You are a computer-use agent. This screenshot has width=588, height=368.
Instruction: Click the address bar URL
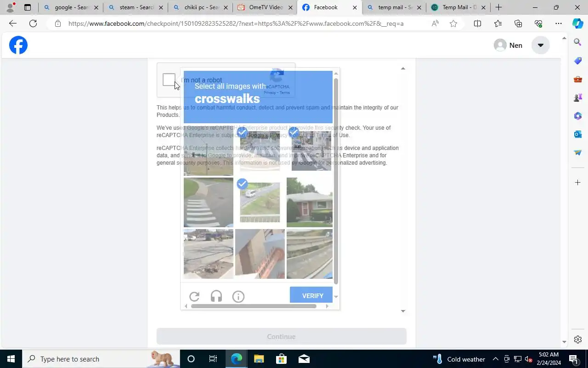pos(236,23)
